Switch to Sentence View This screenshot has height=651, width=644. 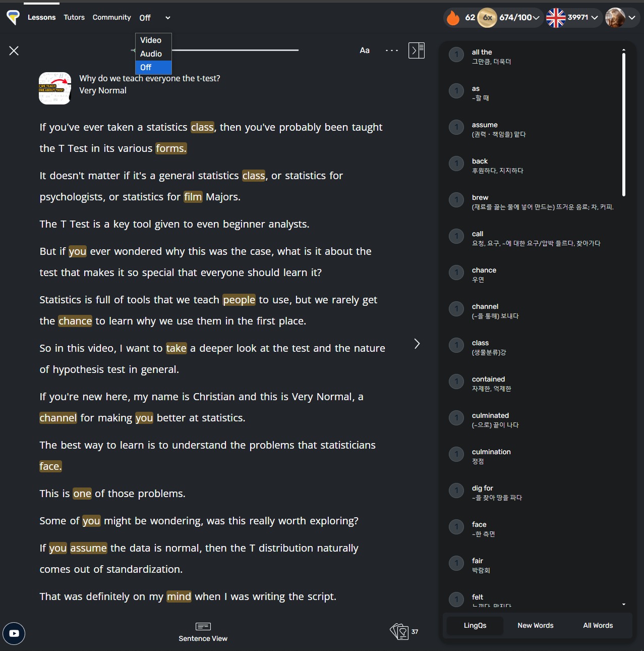tap(203, 632)
